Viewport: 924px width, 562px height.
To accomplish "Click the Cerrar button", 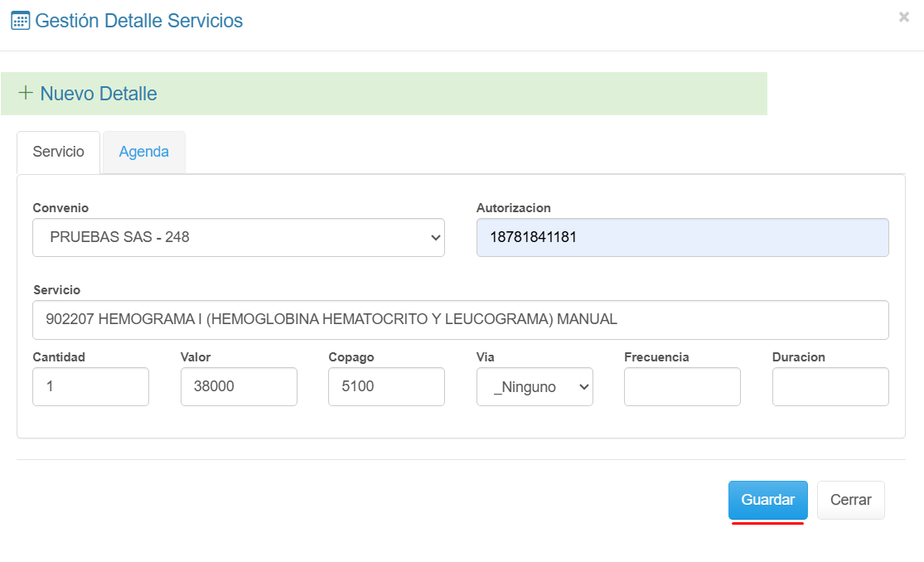I will 850,501.
